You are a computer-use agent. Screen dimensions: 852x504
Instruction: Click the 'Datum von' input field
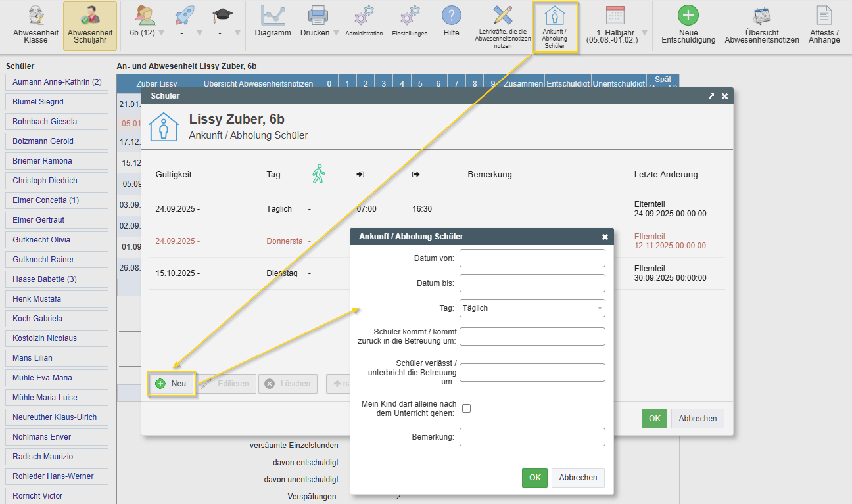click(x=532, y=258)
